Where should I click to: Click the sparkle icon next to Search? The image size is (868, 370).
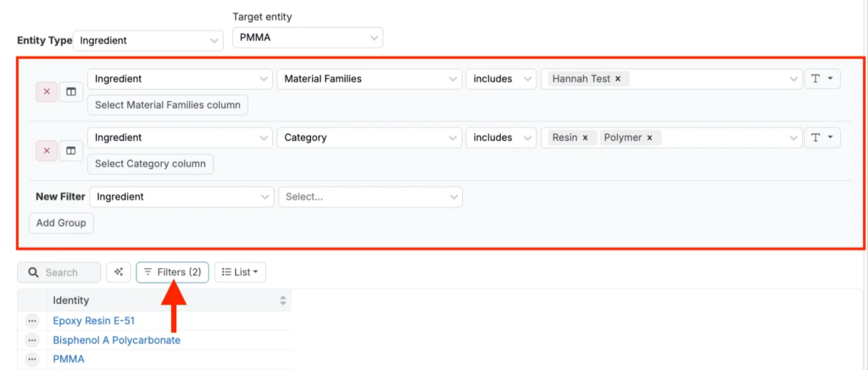click(x=118, y=272)
